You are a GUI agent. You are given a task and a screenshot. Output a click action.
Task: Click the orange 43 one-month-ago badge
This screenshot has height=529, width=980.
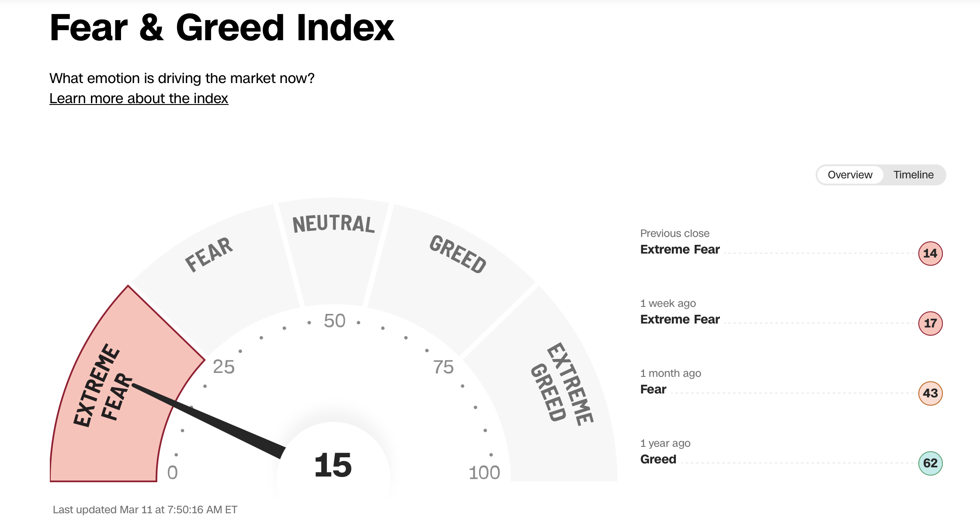click(930, 393)
